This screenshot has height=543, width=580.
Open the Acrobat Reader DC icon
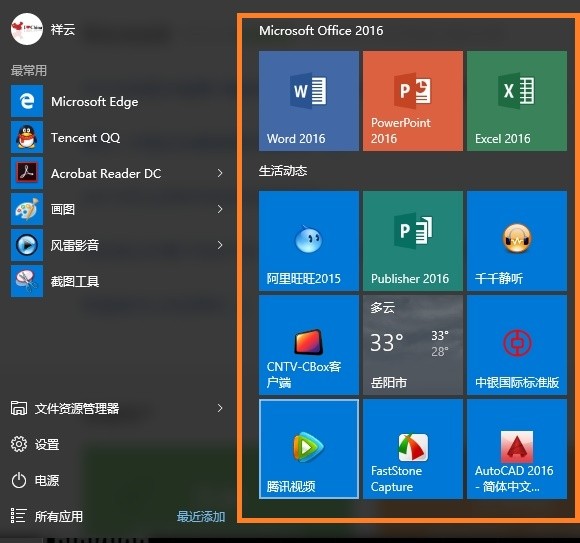(27, 173)
